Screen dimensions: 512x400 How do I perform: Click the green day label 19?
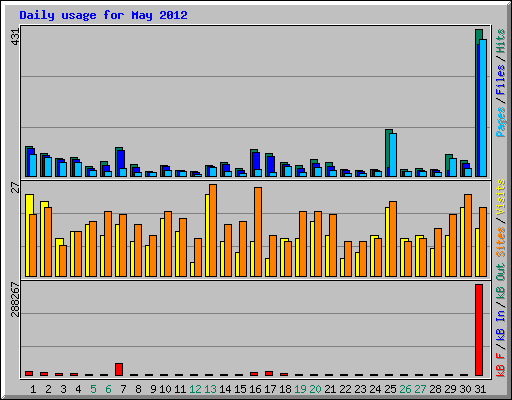(x=300, y=389)
